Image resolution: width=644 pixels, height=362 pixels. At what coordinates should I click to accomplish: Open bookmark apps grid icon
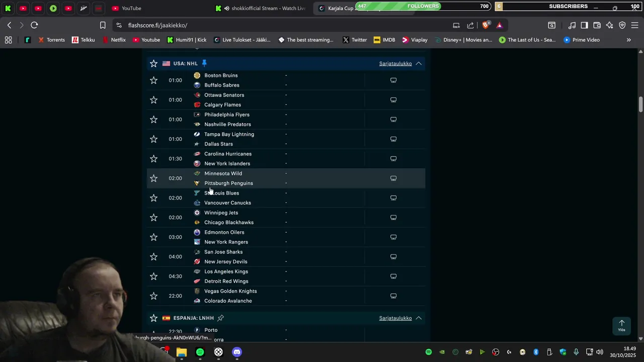pyautogui.click(x=8, y=40)
